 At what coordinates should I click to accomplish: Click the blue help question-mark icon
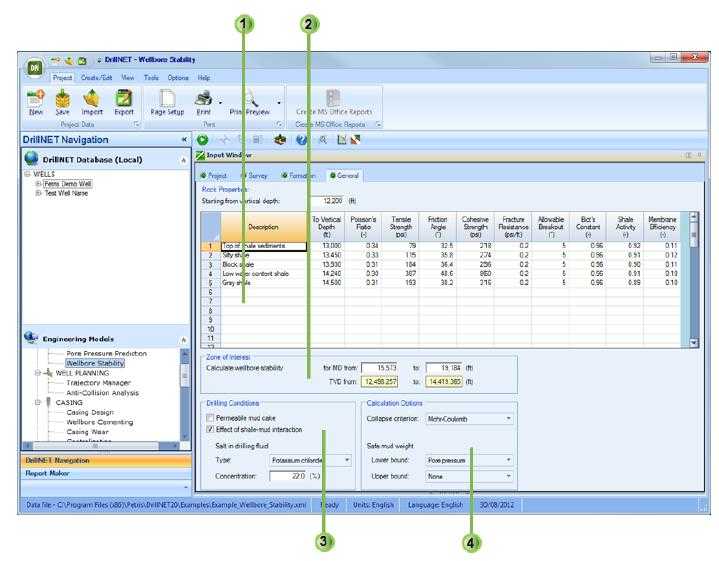pos(301,140)
